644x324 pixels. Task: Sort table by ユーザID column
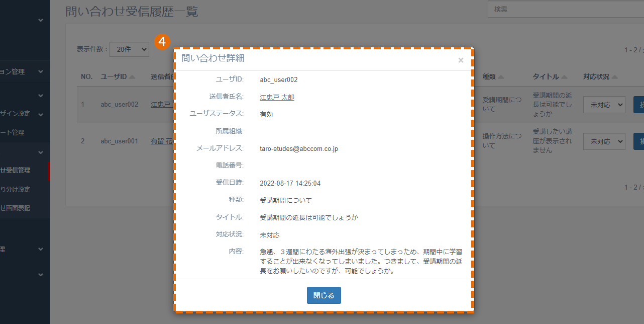point(118,76)
